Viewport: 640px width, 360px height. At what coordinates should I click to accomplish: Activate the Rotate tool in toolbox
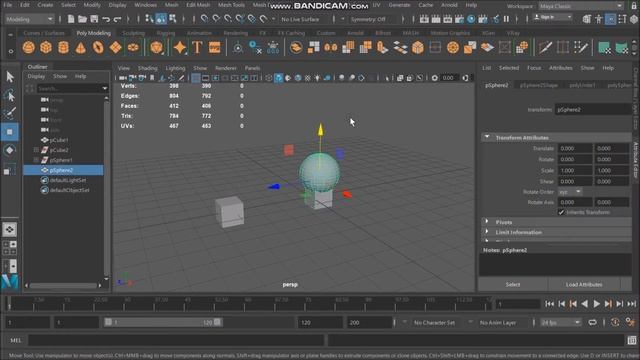(10, 150)
